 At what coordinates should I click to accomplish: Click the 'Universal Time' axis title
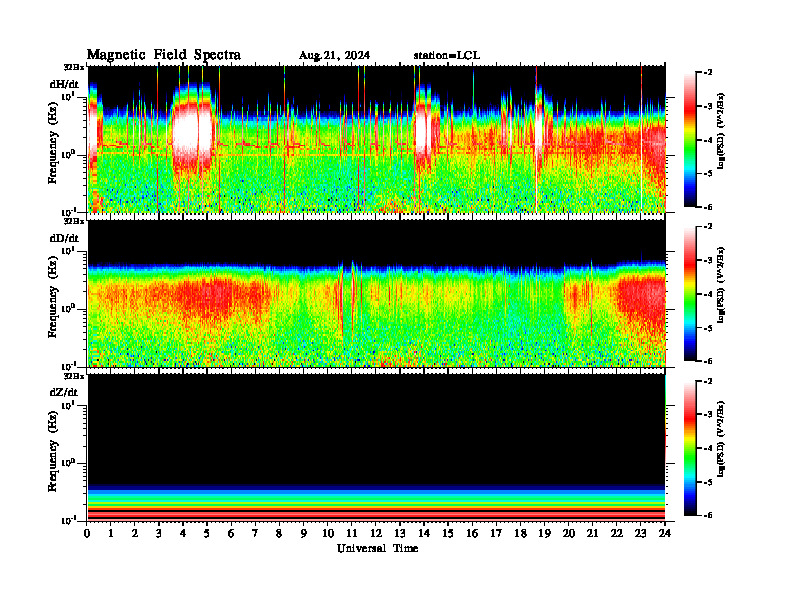point(377,548)
